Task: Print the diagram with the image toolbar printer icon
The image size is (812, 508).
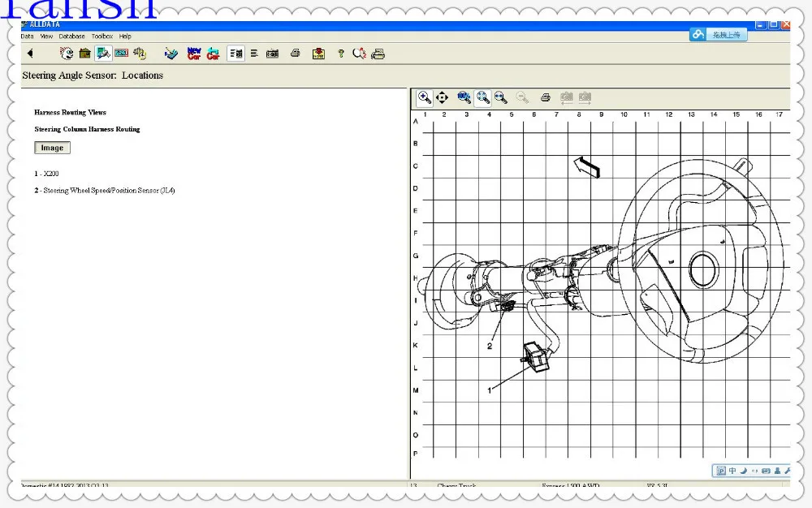Action: [x=546, y=97]
